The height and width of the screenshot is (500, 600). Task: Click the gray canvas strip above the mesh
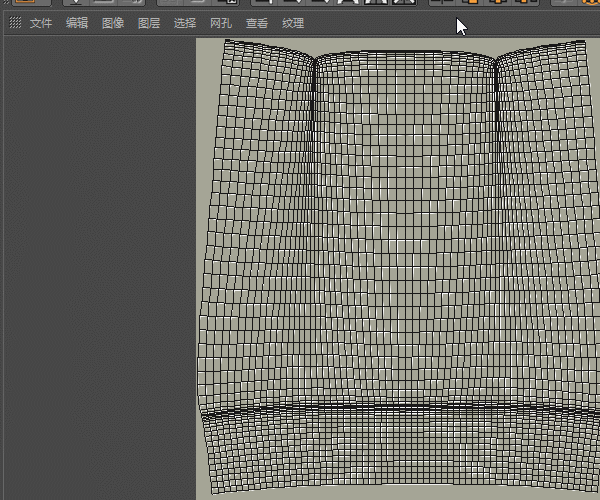pos(400,43)
